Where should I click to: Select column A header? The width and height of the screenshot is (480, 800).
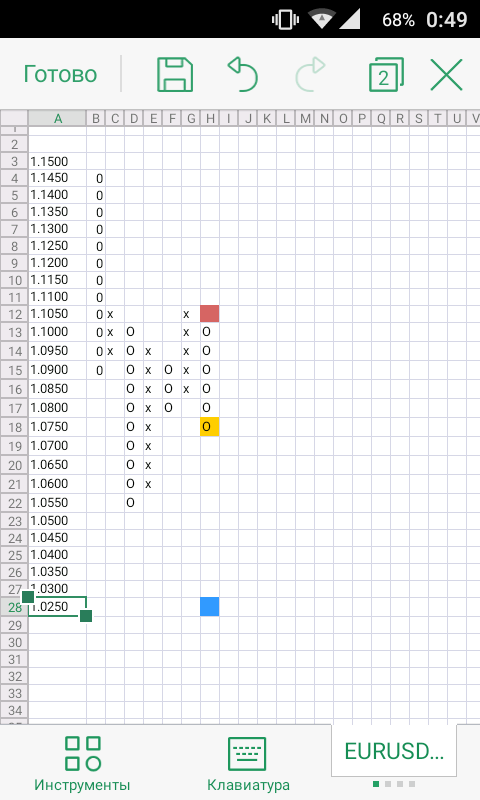click(57, 118)
